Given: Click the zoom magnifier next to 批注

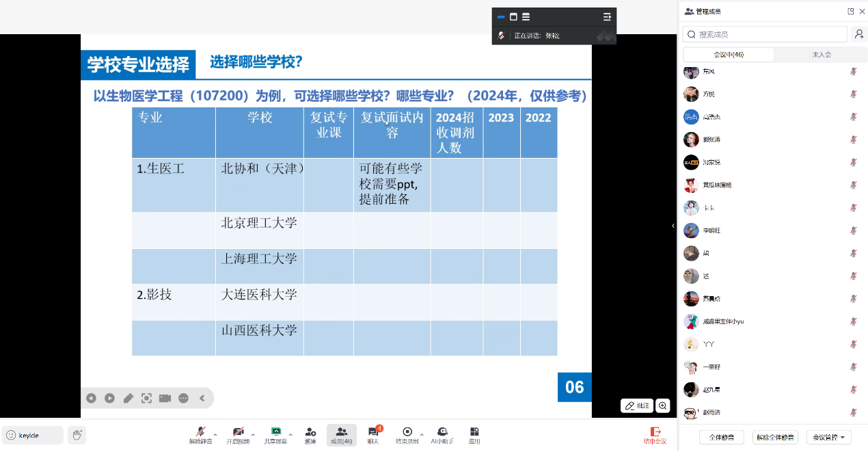Looking at the screenshot, I should [662, 406].
